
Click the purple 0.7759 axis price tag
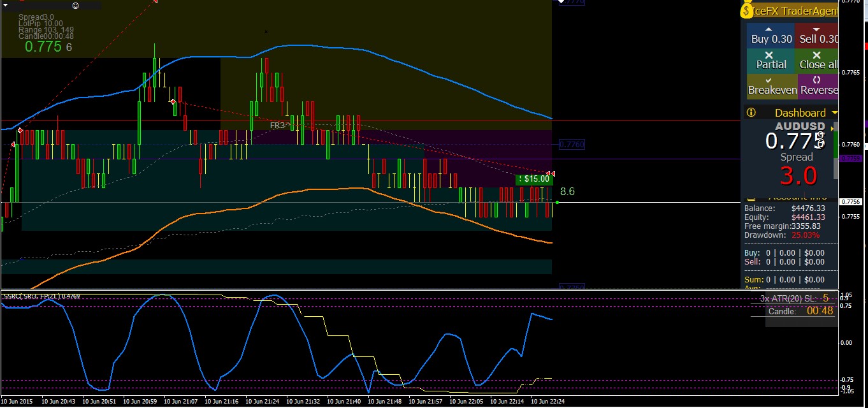tap(851, 158)
